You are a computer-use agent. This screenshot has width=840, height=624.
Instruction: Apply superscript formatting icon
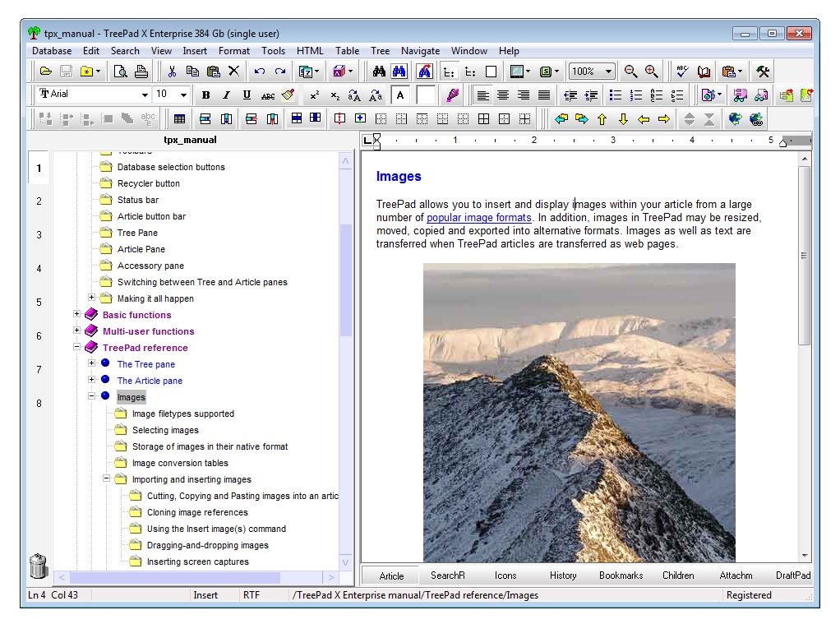point(315,95)
